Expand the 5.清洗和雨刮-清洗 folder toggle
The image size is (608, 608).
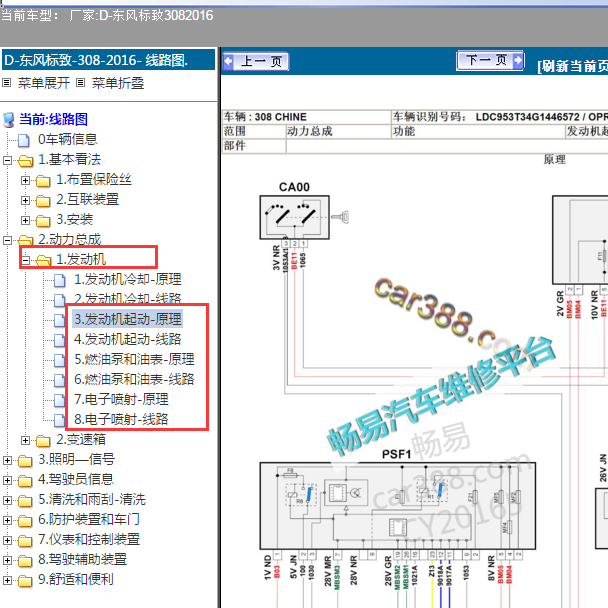point(7,500)
